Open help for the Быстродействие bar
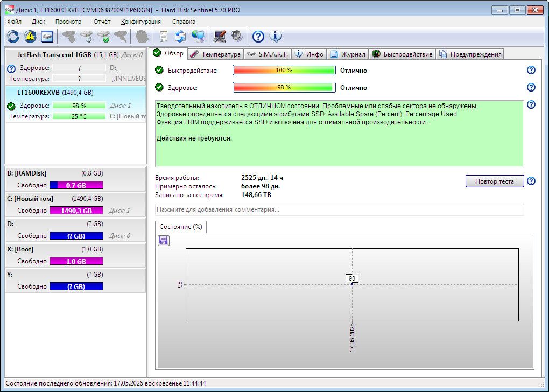 pyautogui.click(x=531, y=70)
